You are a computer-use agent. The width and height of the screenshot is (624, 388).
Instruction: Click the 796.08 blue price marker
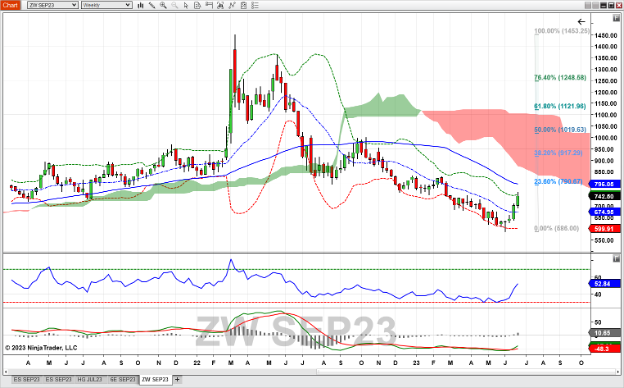coord(604,184)
